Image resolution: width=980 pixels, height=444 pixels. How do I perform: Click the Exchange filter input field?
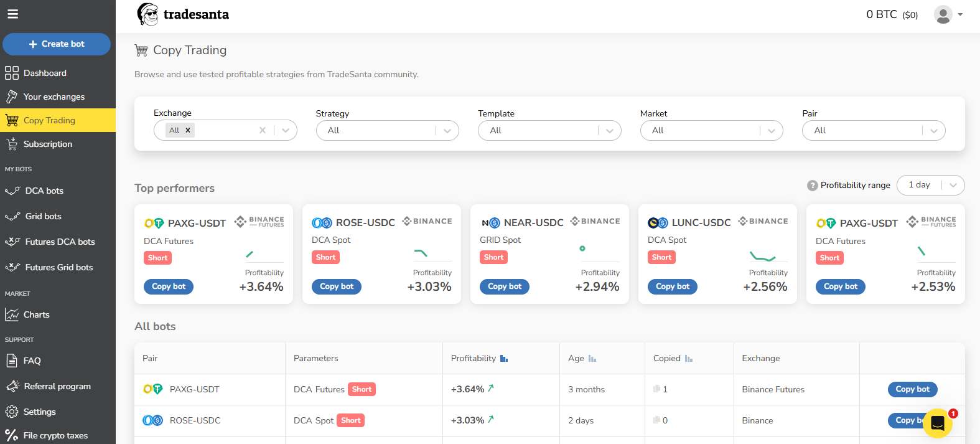(225, 130)
